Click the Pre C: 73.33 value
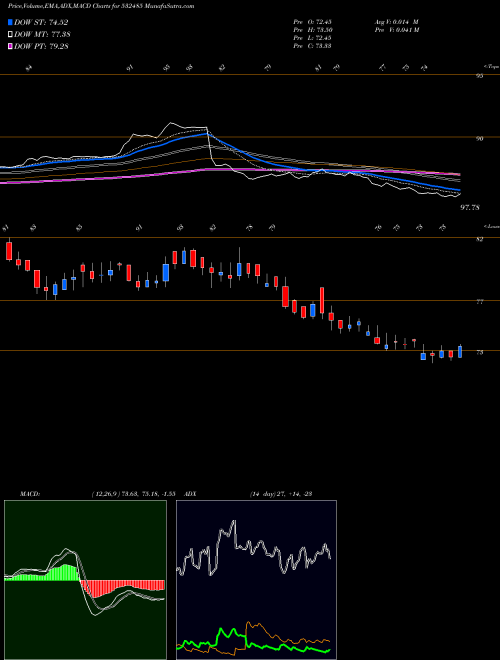Screen dimensions: 500x660 (312, 46)
